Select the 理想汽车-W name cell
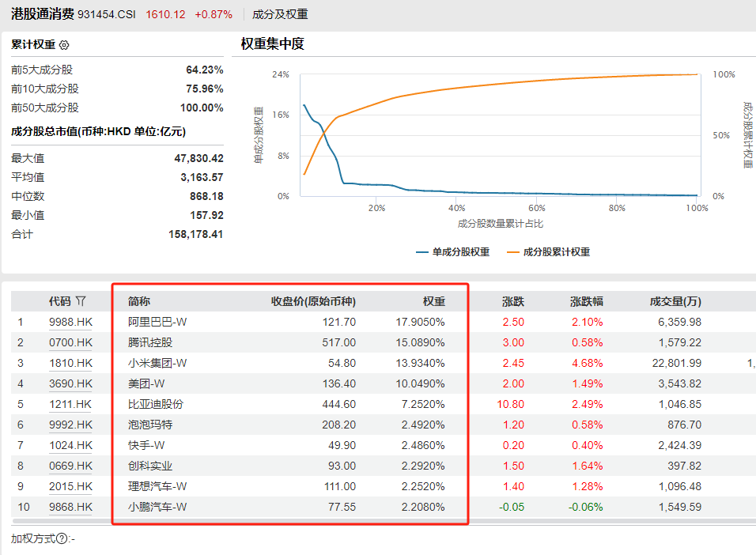The width and height of the screenshot is (756, 555). (157, 486)
